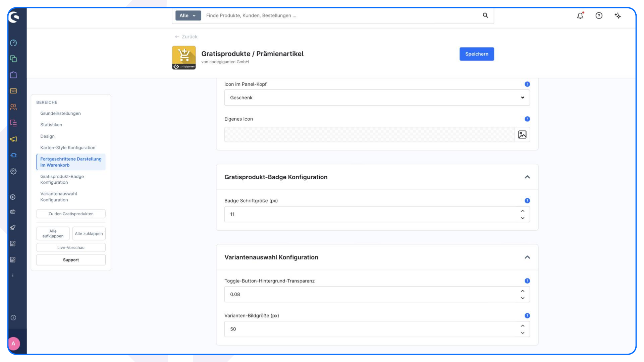
Task: Decrease Toggle-Button-Hintergrund-Transparenz value
Action: click(x=523, y=298)
